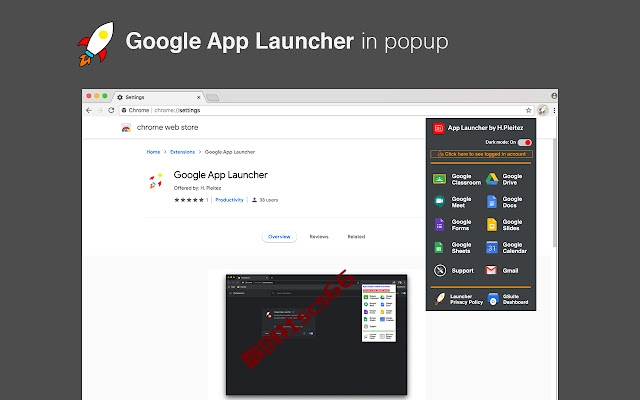Click the five-star rating

[189, 200]
